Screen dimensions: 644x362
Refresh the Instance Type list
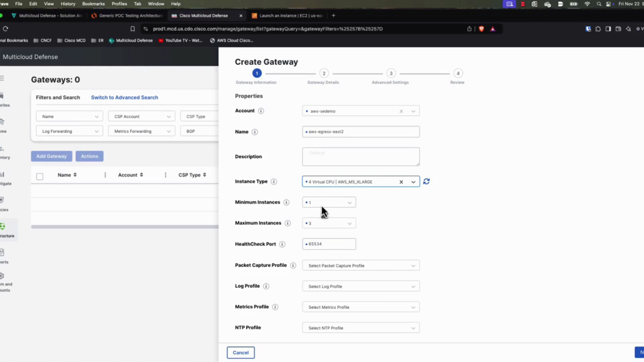[x=426, y=182]
